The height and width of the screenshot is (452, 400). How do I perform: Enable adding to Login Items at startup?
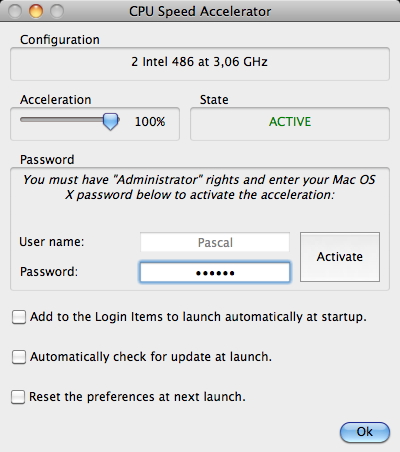pos(19,317)
